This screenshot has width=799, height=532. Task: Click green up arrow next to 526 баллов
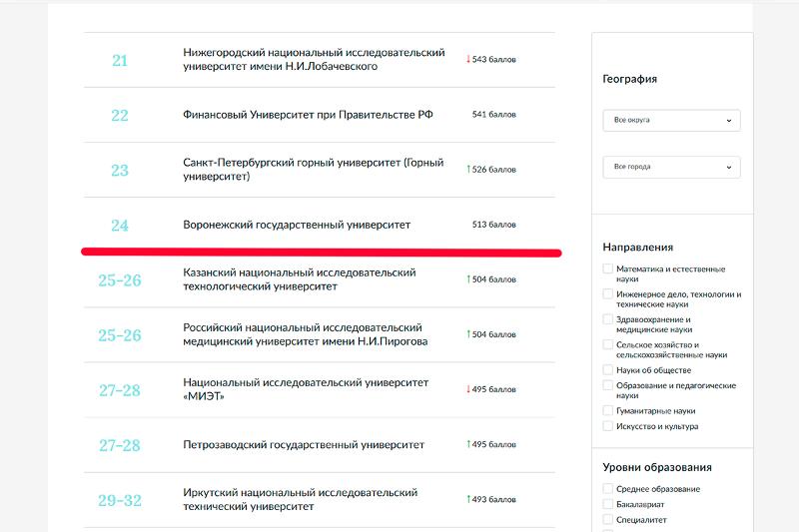tap(467, 170)
